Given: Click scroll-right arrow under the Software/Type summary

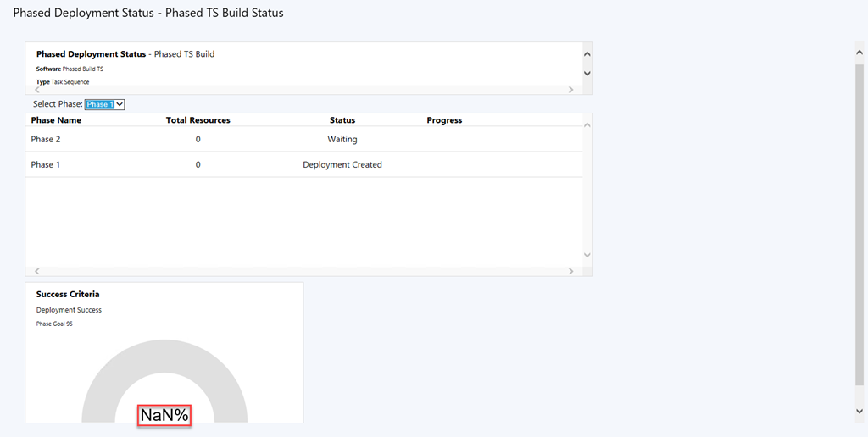Looking at the screenshot, I should (570, 89).
